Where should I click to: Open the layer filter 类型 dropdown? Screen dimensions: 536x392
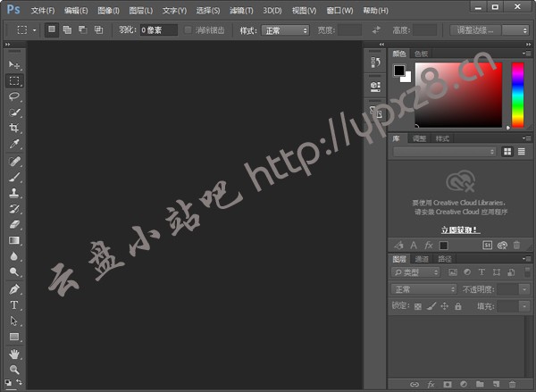click(415, 272)
